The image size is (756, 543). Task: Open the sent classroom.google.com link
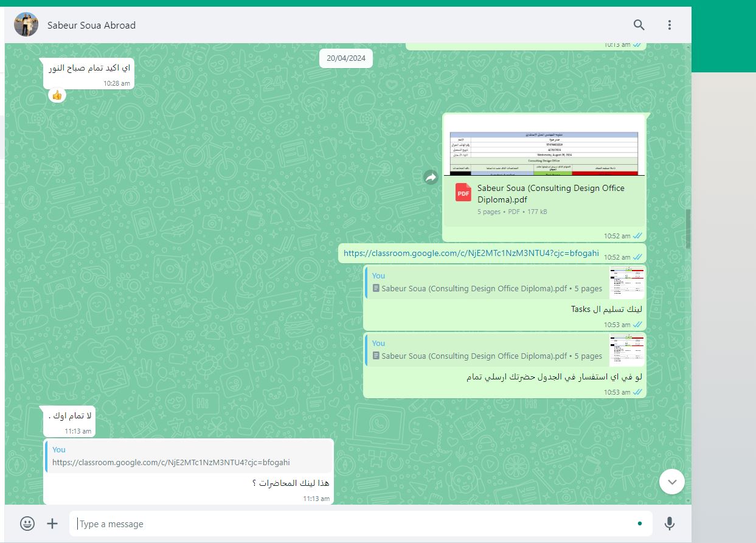[x=471, y=253]
